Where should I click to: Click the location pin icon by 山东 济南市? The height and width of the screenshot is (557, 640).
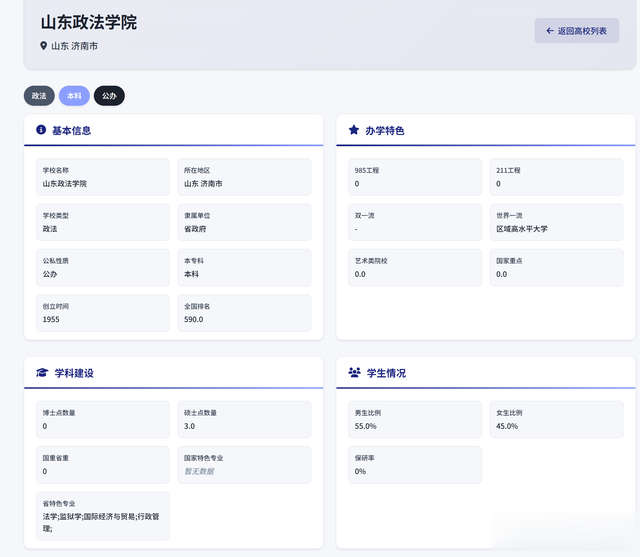43,46
